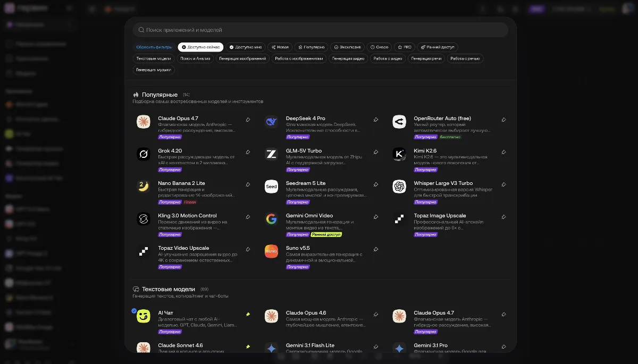Click the magnifier icon in the search bar
This screenshot has width=638, height=364.
[x=141, y=30]
